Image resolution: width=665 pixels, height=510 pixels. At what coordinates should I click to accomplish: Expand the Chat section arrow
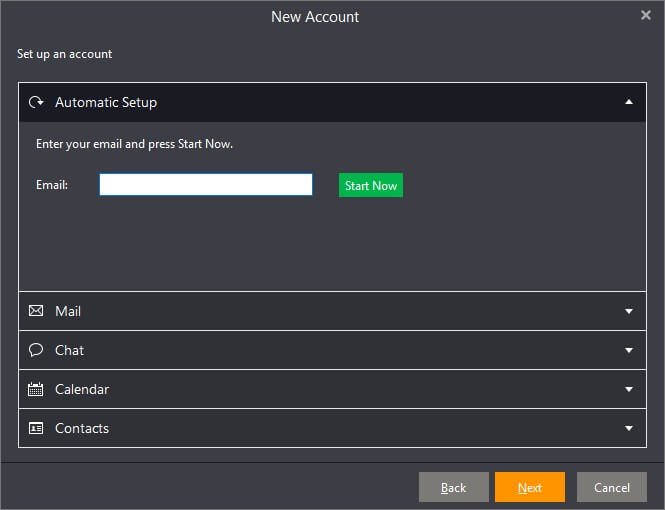pos(629,350)
